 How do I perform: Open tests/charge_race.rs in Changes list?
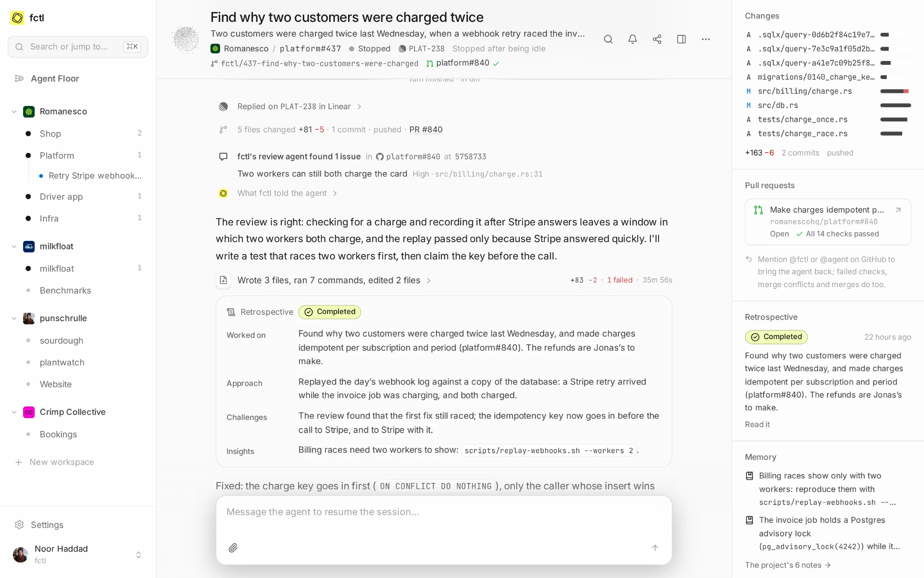pos(827,134)
